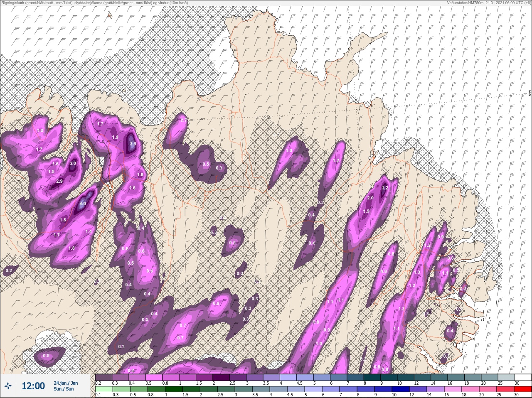Select the lavender 4 swatch in the upper legend row
This screenshot has width=532, height=398.
pyautogui.click(x=288, y=377)
